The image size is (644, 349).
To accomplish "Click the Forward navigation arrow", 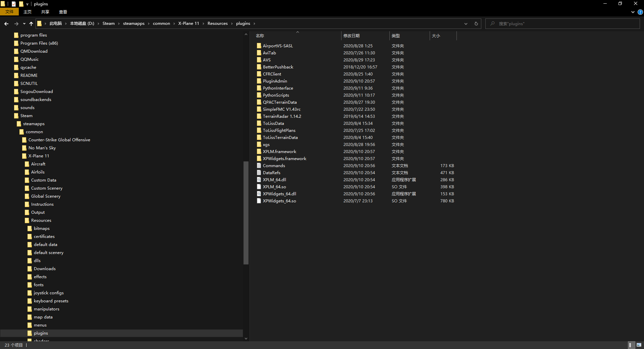I will (x=16, y=23).
